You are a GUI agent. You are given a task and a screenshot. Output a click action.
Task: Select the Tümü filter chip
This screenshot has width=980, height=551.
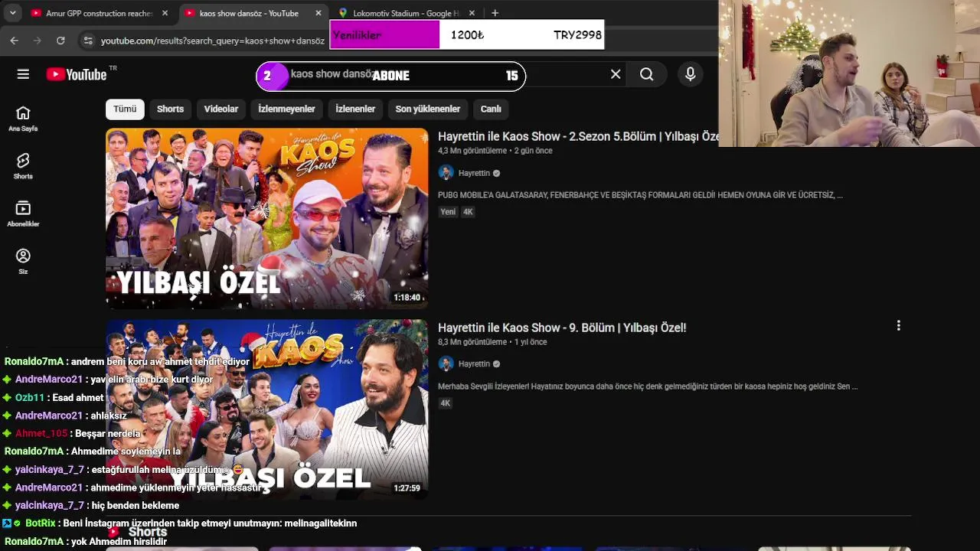(125, 109)
